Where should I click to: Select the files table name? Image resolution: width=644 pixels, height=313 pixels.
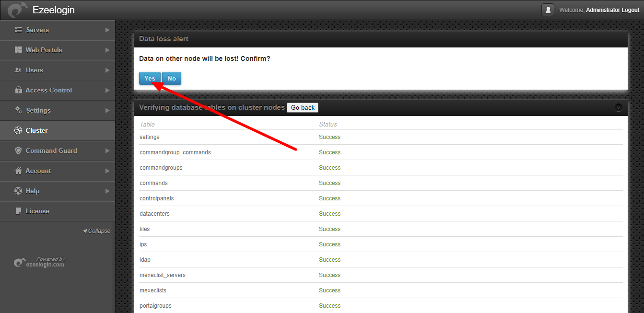pos(144,229)
